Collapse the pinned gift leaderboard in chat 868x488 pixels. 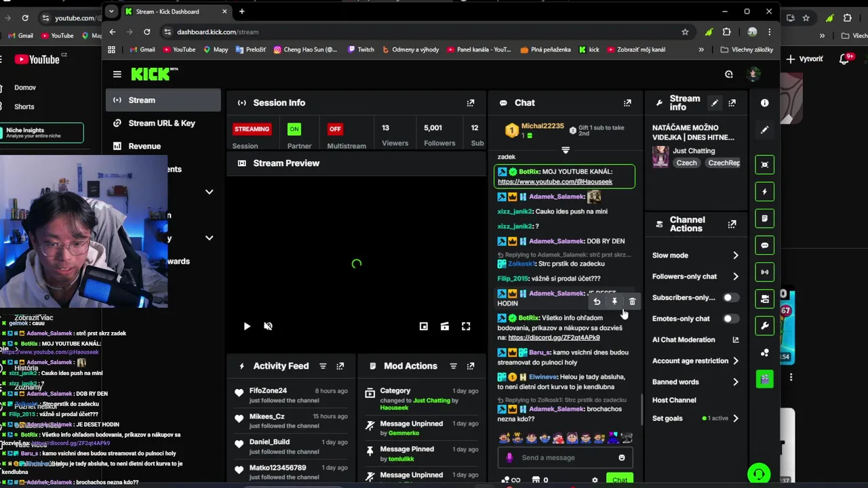pyautogui.click(x=566, y=150)
